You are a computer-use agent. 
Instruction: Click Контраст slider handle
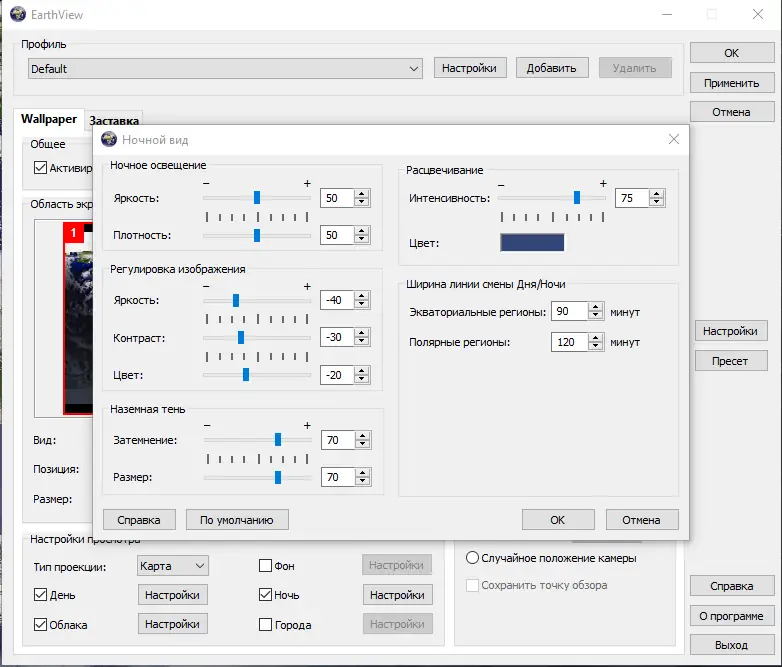point(241,337)
